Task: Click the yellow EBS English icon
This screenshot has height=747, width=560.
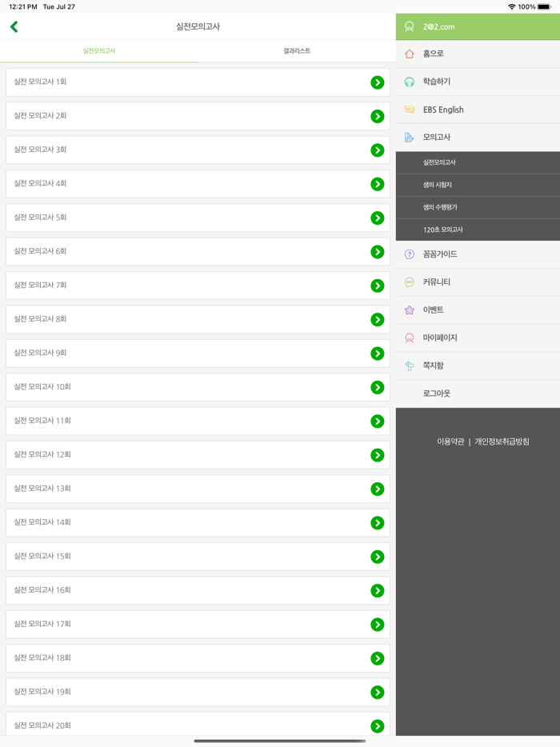Action: coord(409,110)
